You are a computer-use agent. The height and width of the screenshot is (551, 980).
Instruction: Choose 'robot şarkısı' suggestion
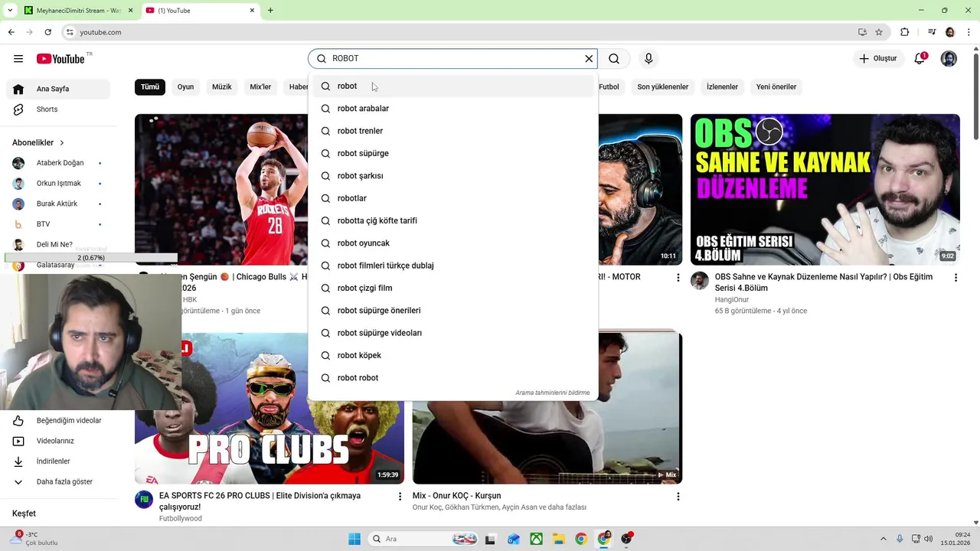click(x=452, y=176)
